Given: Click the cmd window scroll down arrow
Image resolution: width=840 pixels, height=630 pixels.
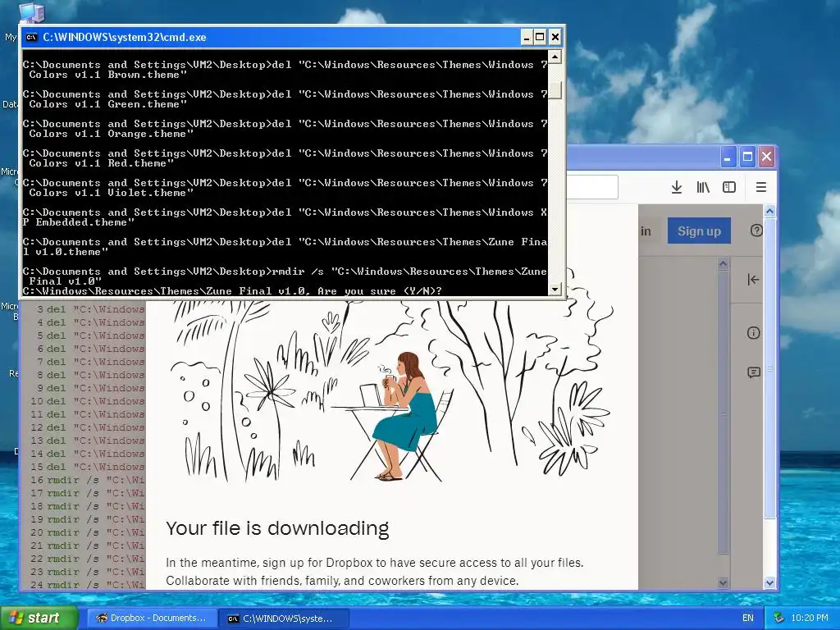Looking at the screenshot, I should pyautogui.click(x=555, y=289).
